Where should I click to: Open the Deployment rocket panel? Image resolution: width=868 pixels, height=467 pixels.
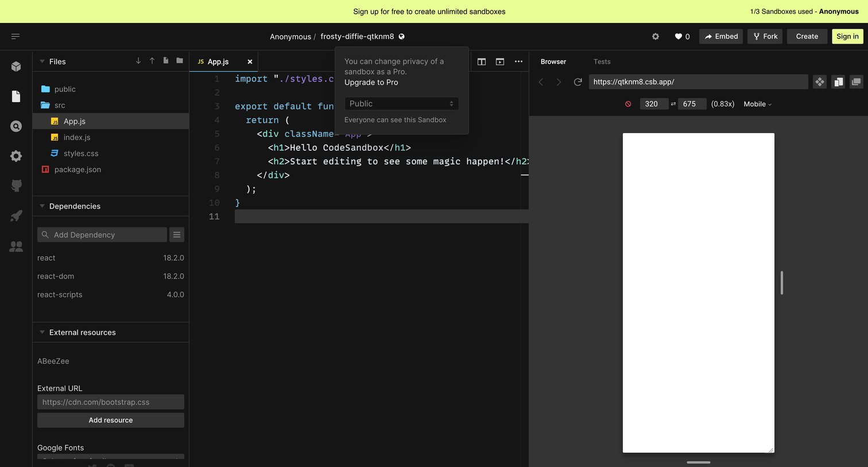click(16, 216)
